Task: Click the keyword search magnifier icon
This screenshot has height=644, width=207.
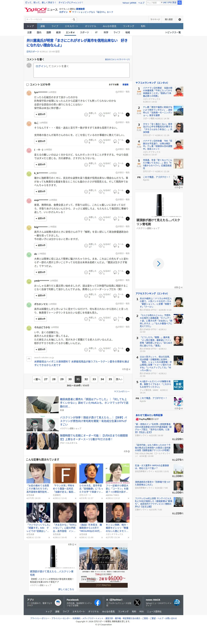Action: point(74,20)
